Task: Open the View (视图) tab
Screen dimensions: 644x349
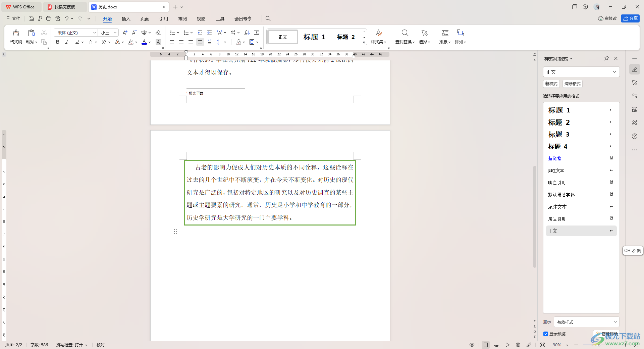Action: (201, 18)
